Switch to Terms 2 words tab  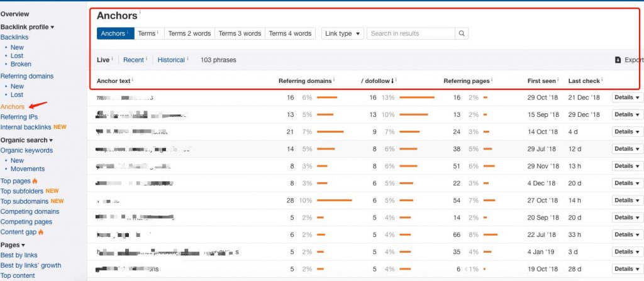[x=189, y=34]
